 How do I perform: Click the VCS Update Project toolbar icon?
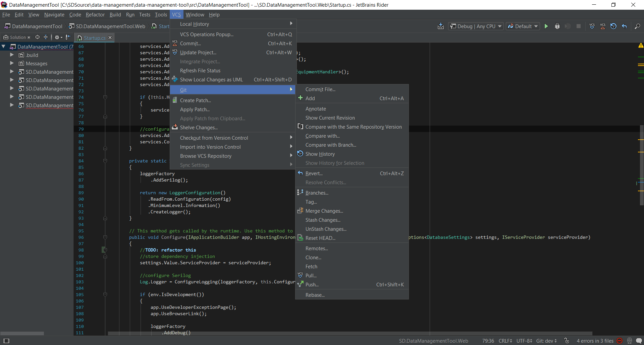coord(592,26)
